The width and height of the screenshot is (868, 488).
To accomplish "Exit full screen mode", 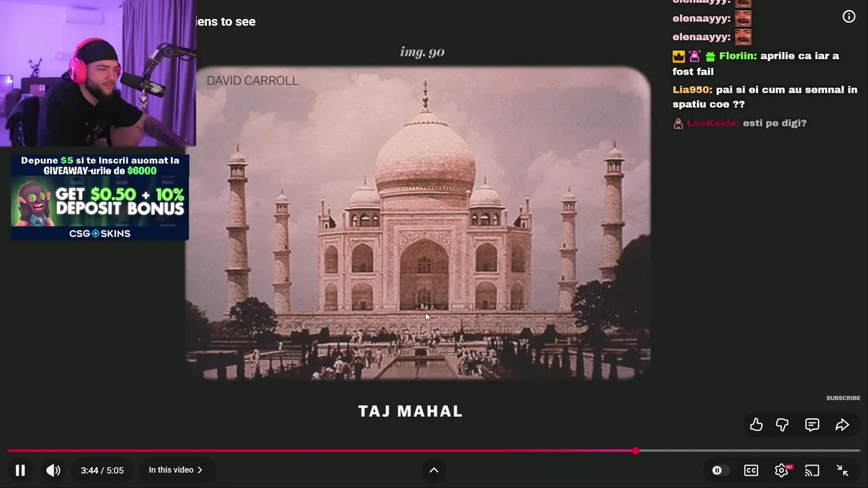I will pyautogui.click(x=842, y=470).
